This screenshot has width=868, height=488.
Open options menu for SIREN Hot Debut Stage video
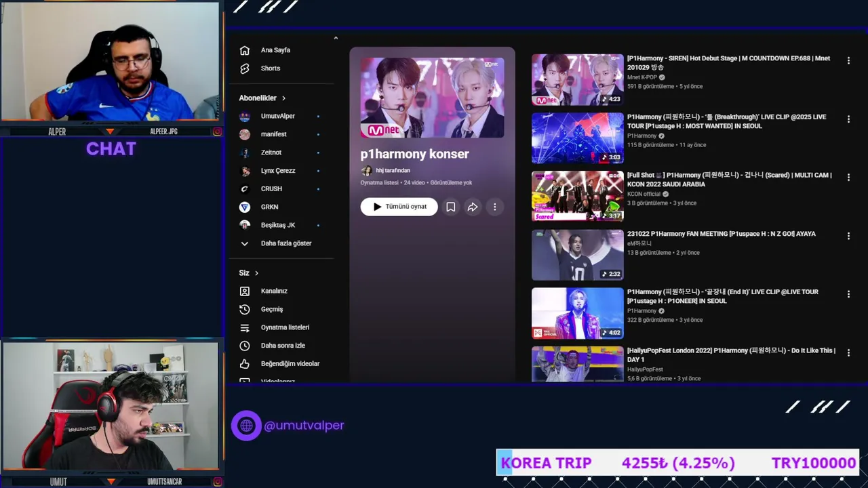pos(848,60)
